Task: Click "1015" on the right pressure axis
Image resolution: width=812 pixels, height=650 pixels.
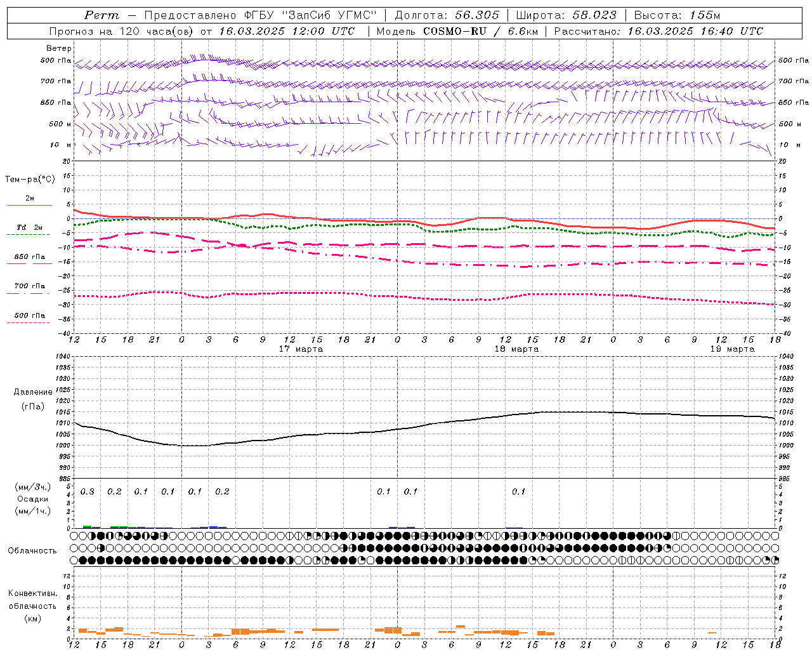Action: click(x=787, y=412)
